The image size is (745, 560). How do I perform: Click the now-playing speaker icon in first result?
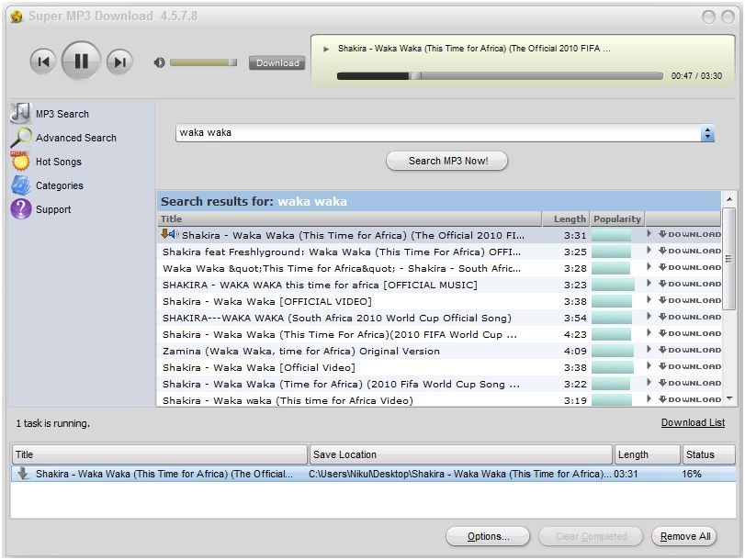point(174,234)
